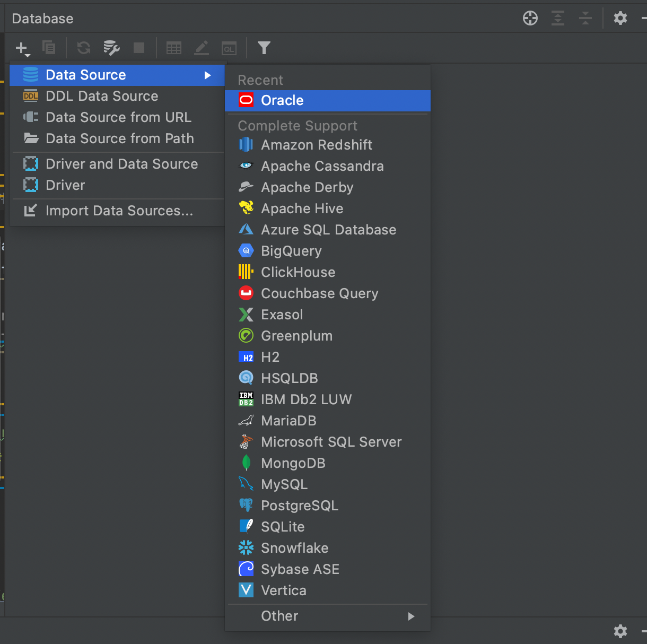Image resolution: width=647 pixels, height=644 pixels.
Task: Click the Open table editor icon
Action: (x=174, y=48)
